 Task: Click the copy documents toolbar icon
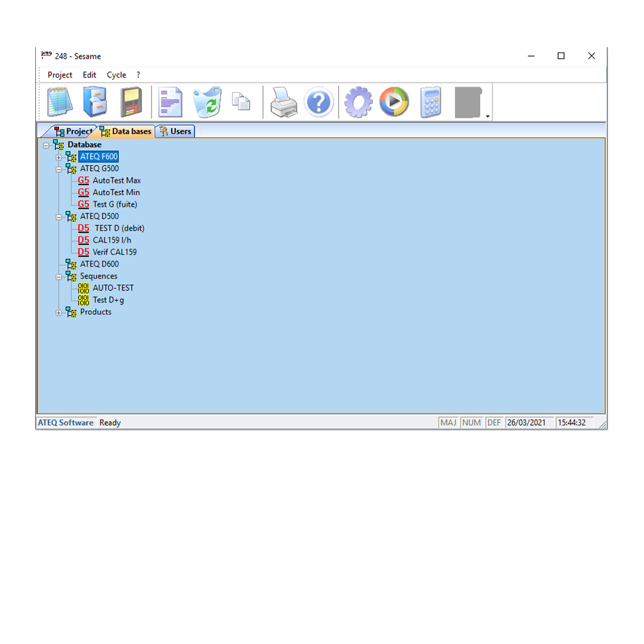coord(241,101)
